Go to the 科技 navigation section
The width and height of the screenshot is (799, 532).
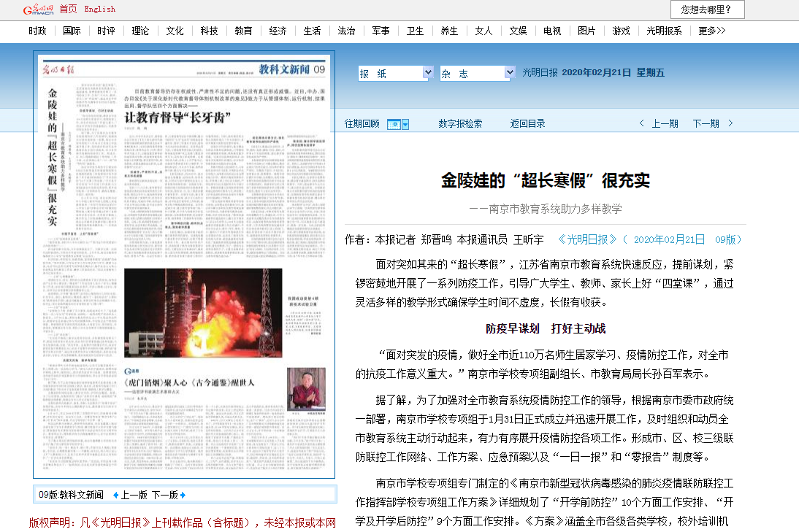(x=209, y=31)
